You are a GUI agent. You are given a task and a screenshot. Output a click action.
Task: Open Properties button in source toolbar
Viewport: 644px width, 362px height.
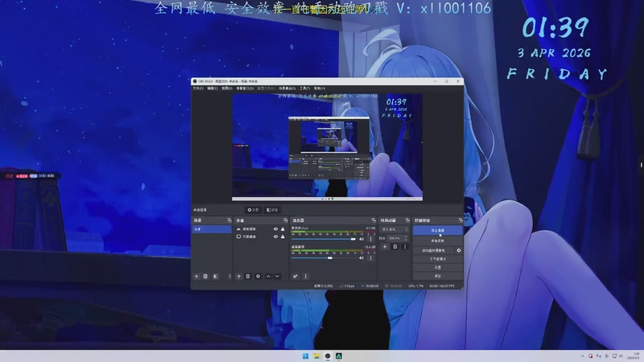253,210
